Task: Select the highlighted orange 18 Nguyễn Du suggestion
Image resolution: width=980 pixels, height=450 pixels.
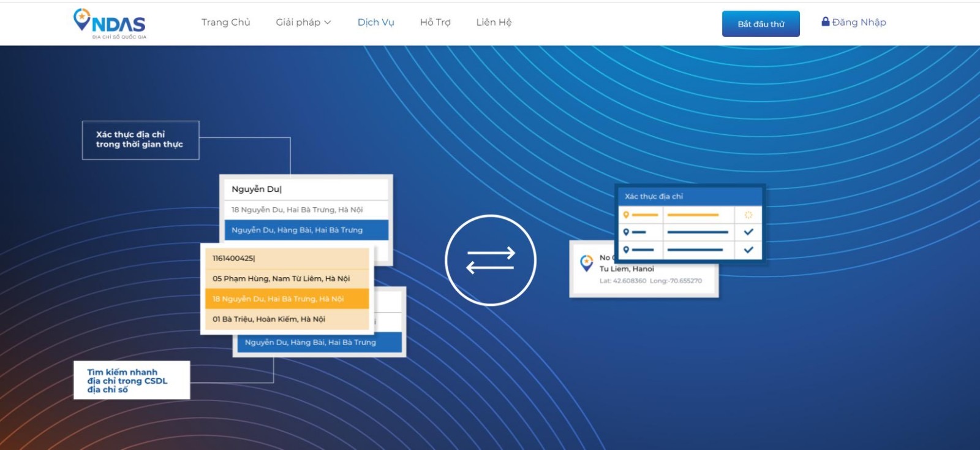Action: [287, 299]
